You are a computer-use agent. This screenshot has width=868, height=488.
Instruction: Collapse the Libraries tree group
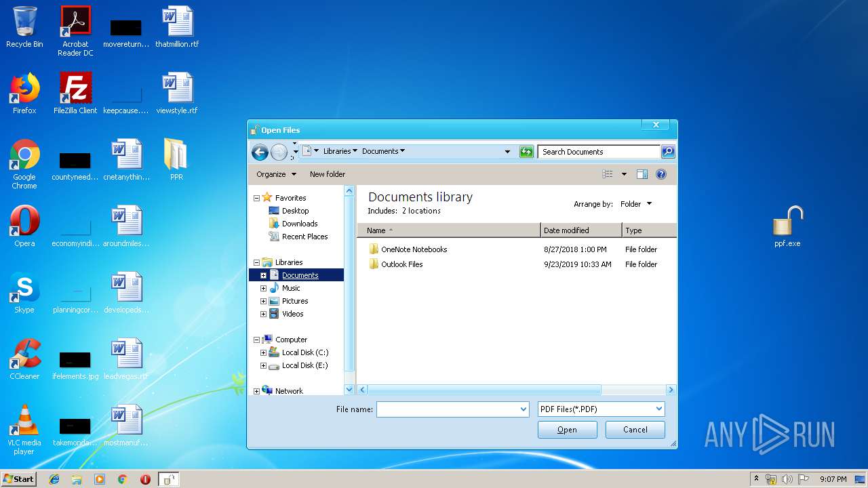point(257,262)
